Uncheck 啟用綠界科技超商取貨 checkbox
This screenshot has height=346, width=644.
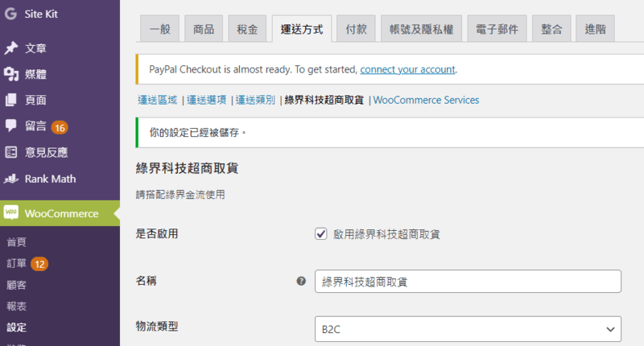[x=320, y=234]
